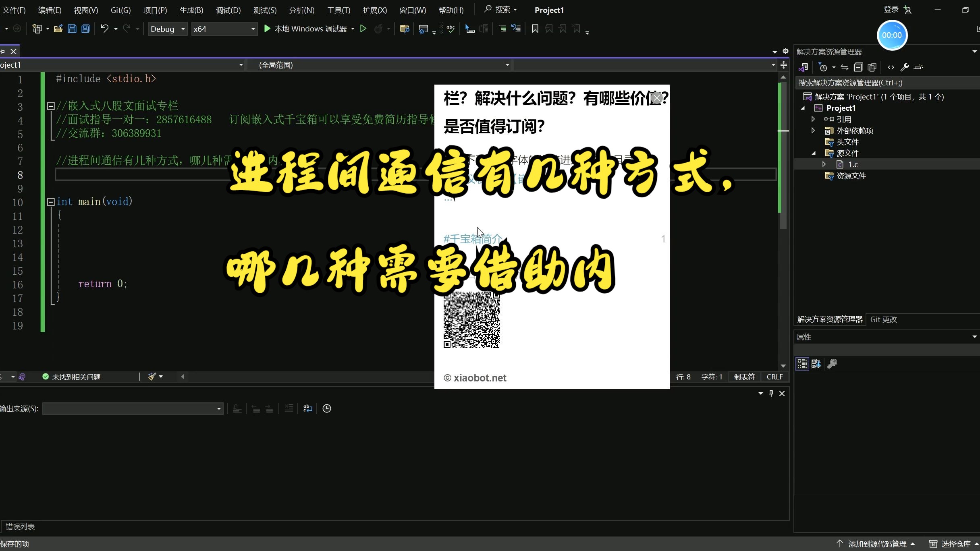Click the sync with active document icon
This screenshot has width=980, height=551.
[x=845, y=67]
